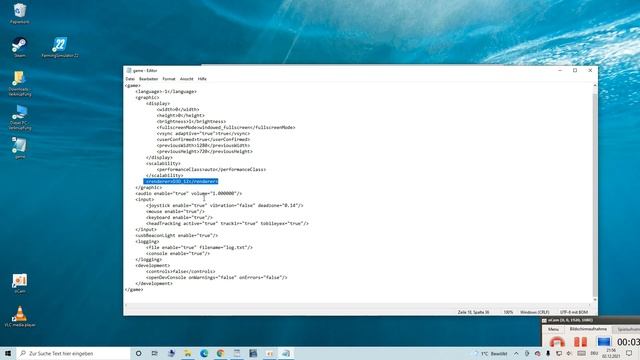Switch to the oCam taskbar button
The image size is (640, 360).
click(x=269, y=353)
